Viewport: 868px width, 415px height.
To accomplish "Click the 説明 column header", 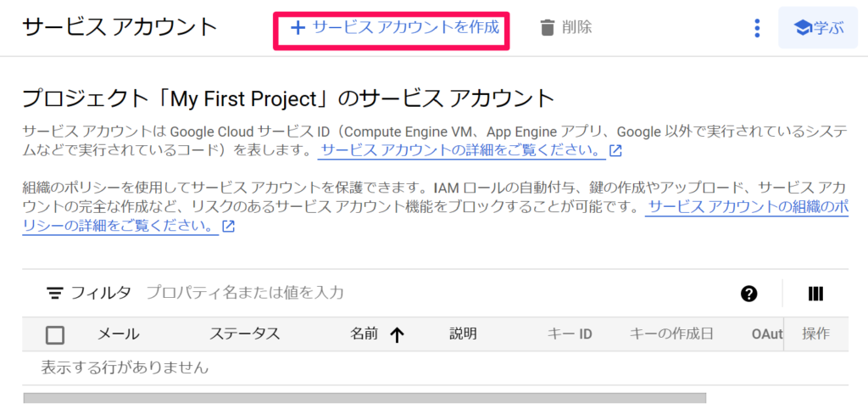I will pyautogui.click(x=463, y=334).
